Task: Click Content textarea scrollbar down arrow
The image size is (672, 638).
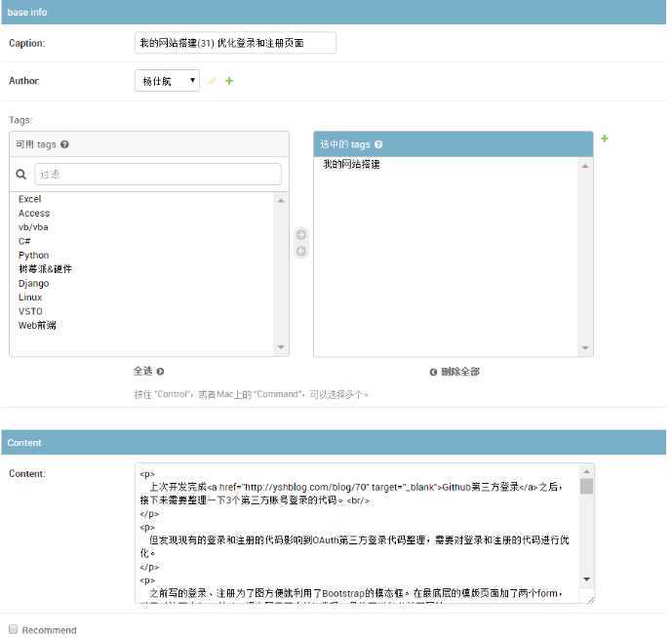Action: pos(587,579)
